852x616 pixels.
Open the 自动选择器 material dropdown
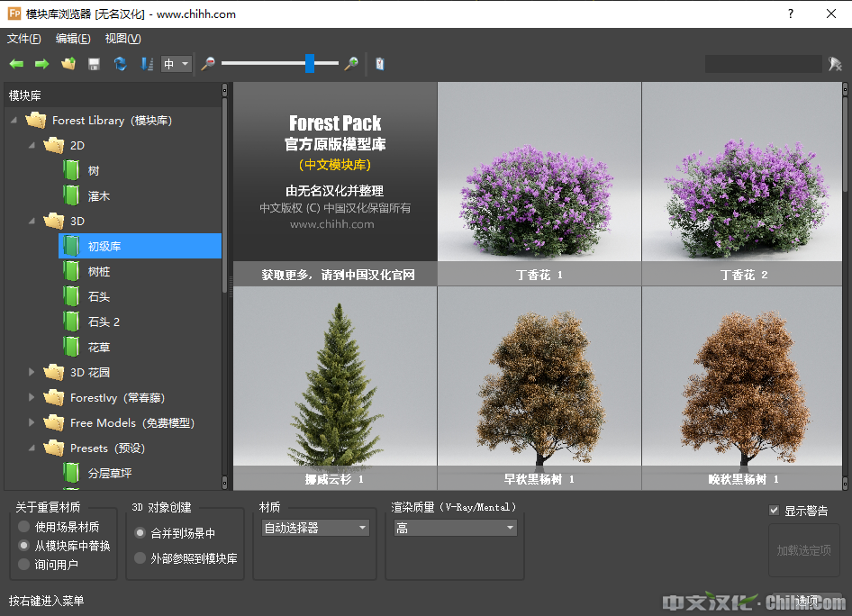point(315,528)
